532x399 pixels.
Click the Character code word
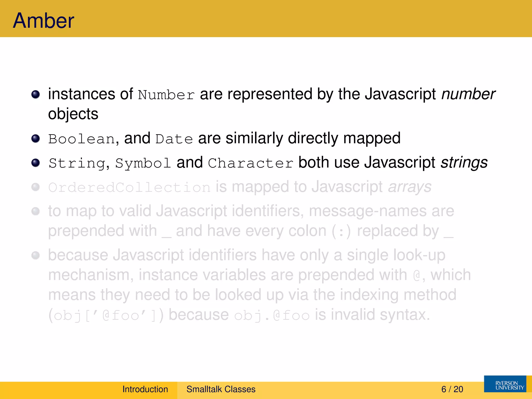[251, 163]
